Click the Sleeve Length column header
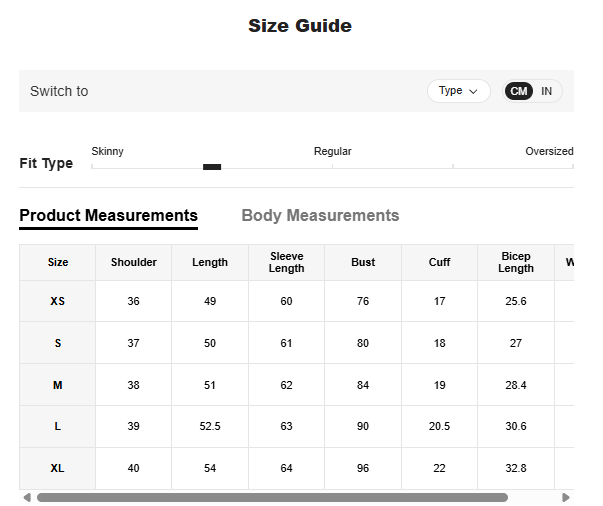The image size is (603, 506). (x=286, y=262)
